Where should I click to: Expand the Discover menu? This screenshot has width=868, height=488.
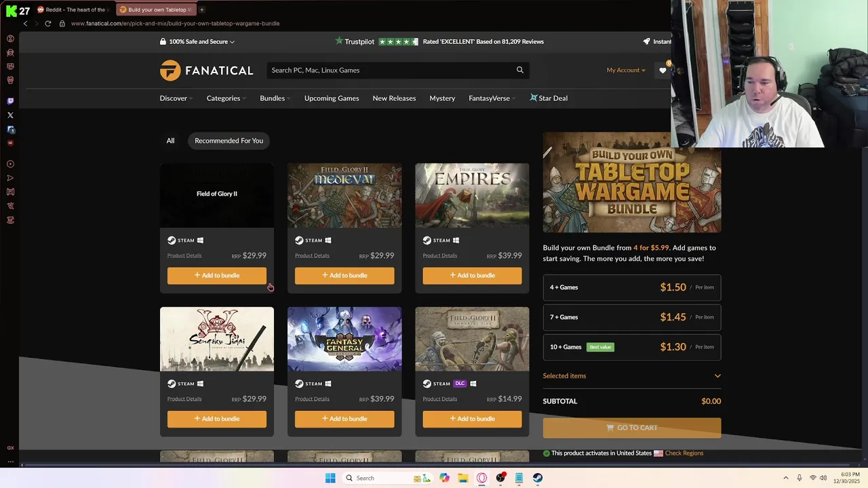pos(176,98)
